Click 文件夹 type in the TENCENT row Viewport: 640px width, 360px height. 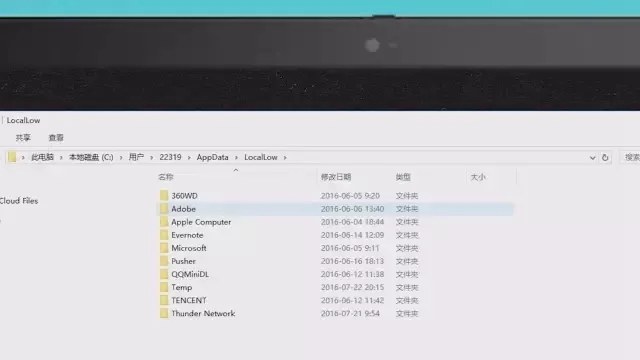click(407, 300)
